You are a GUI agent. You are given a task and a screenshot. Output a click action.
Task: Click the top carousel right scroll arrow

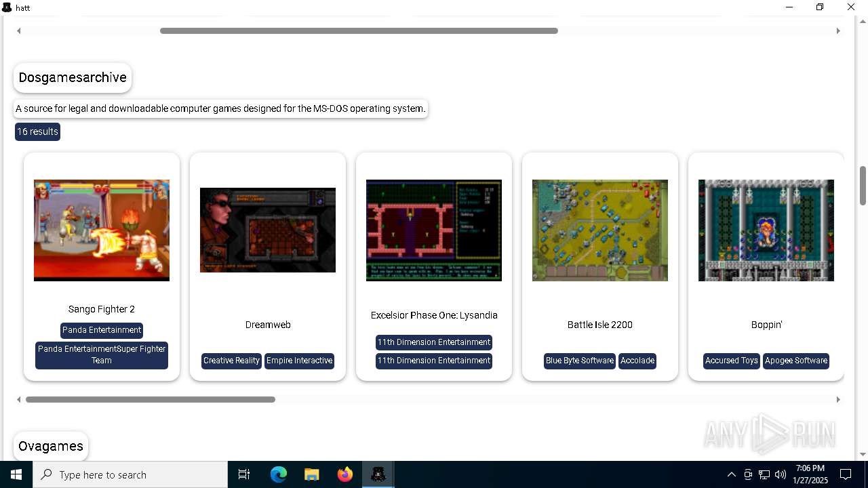point(838,30)
